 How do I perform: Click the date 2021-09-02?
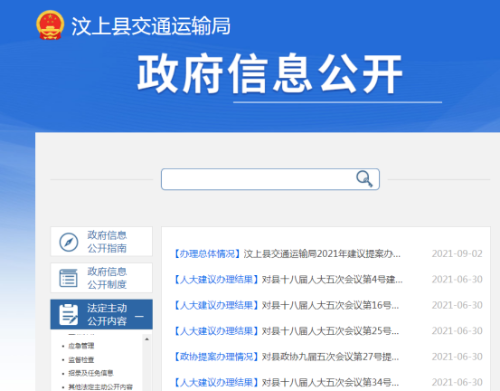tap(457, 254)
